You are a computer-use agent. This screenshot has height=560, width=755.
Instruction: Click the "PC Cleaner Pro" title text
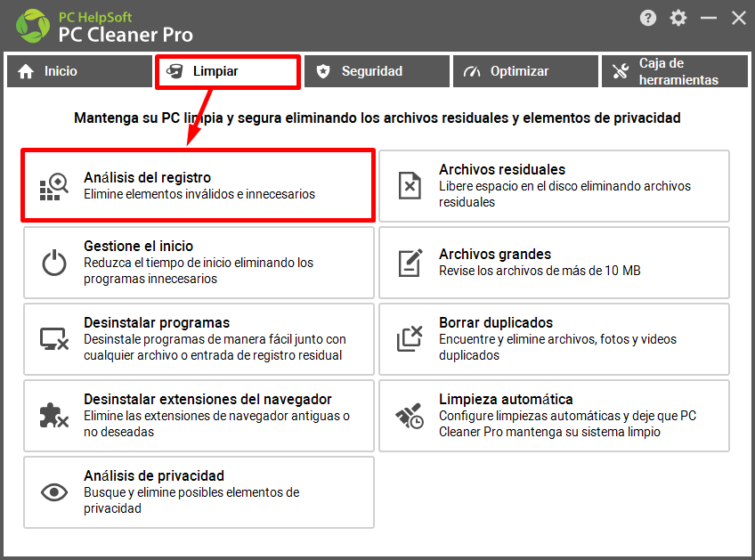[126, 35]
